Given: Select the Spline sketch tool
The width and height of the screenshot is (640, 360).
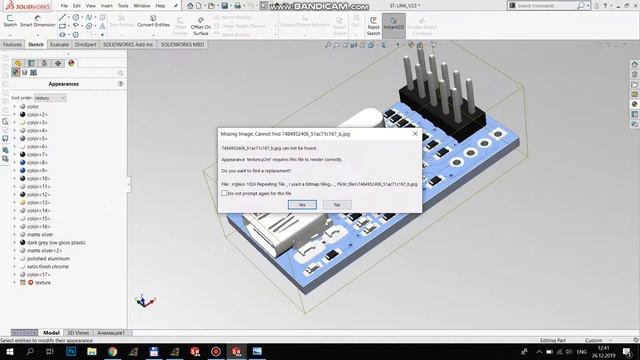Looking at the screenshot, I should click(x=89, y=18).
